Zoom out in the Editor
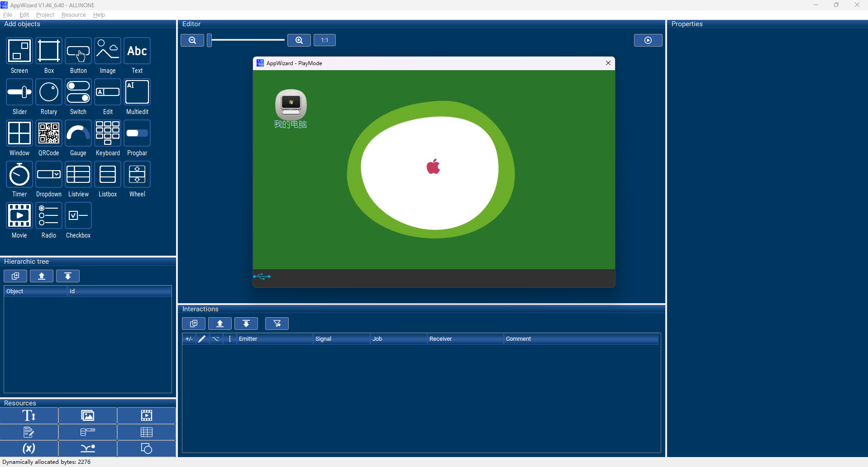 click(x=192, y=40)
